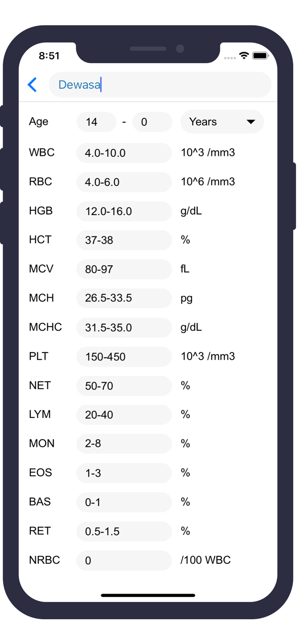298x644 pixels.
Task: Select the HGB range field
Action: (124, 211)
